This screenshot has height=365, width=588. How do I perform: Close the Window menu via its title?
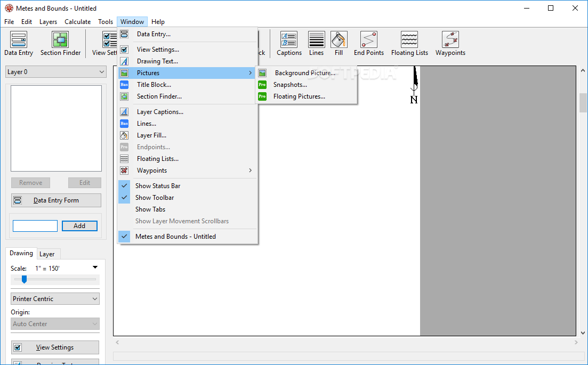pos(132,22)
